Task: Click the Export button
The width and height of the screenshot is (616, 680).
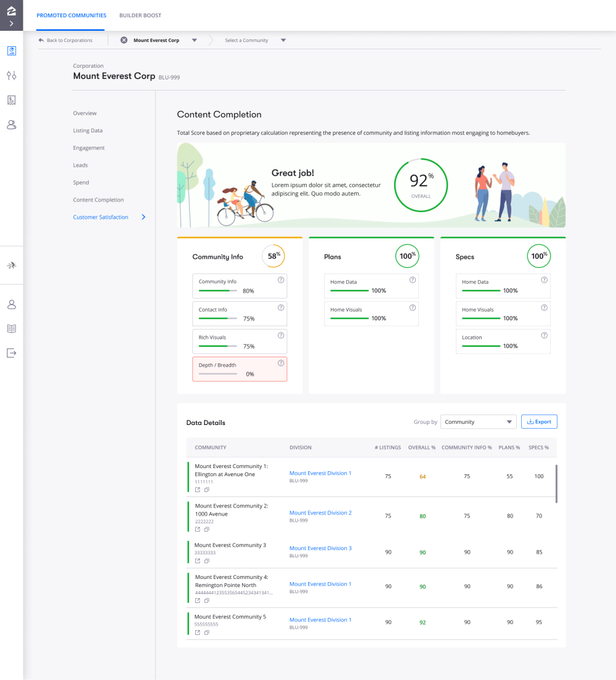Action: [539, 422]
